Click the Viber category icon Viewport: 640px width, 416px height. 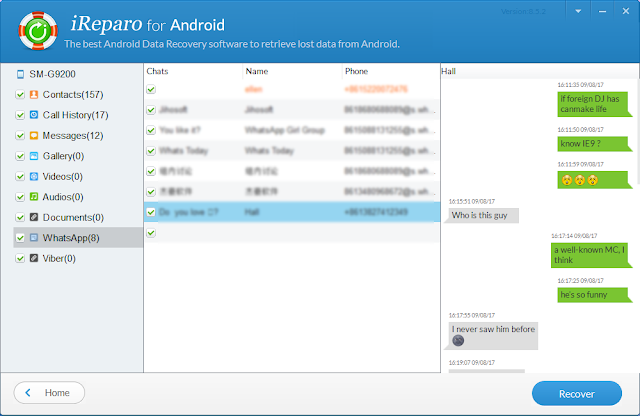[x=34, y=258]
